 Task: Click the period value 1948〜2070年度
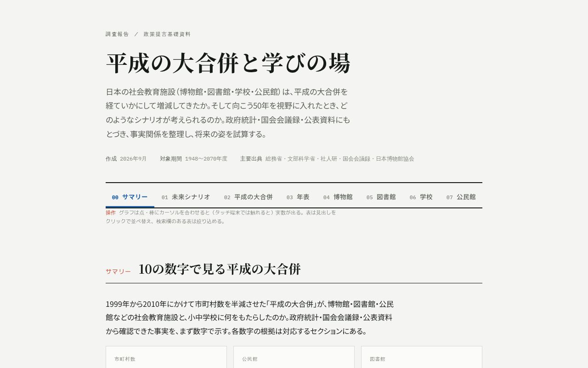click(206, 159)
